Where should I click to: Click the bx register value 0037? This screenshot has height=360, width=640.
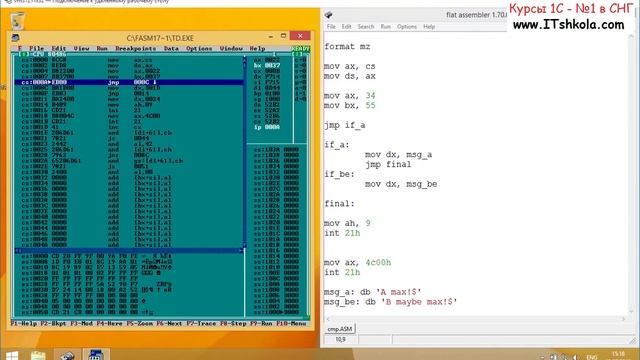tap(272, 65)
